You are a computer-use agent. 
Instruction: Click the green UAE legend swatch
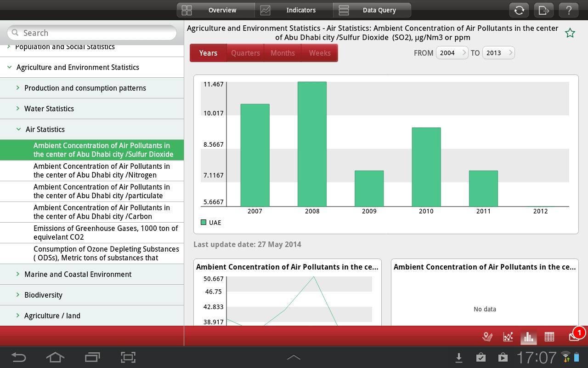pyautogui.click(x=204, y=223)
